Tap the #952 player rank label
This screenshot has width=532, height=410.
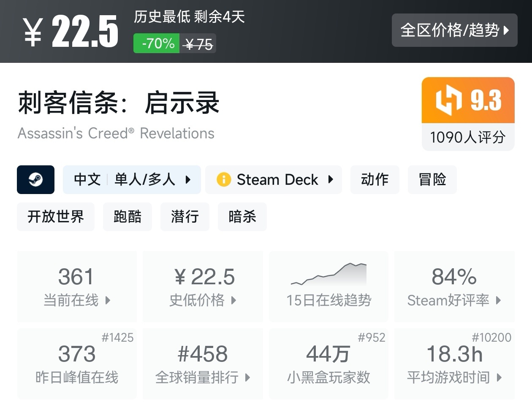tap(372, 337)
